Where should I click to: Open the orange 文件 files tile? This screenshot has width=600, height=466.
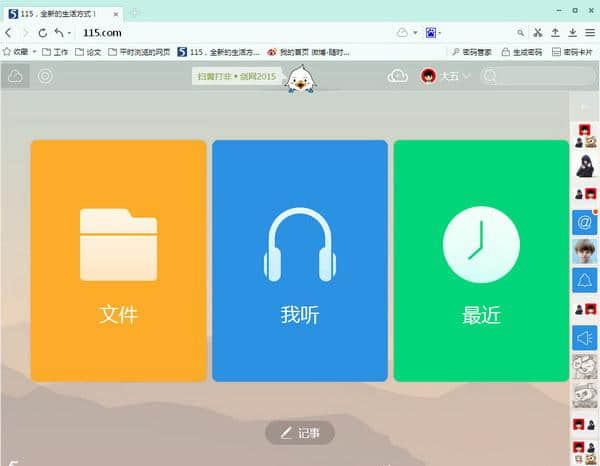pyautogui.click(x=118, y=261)
